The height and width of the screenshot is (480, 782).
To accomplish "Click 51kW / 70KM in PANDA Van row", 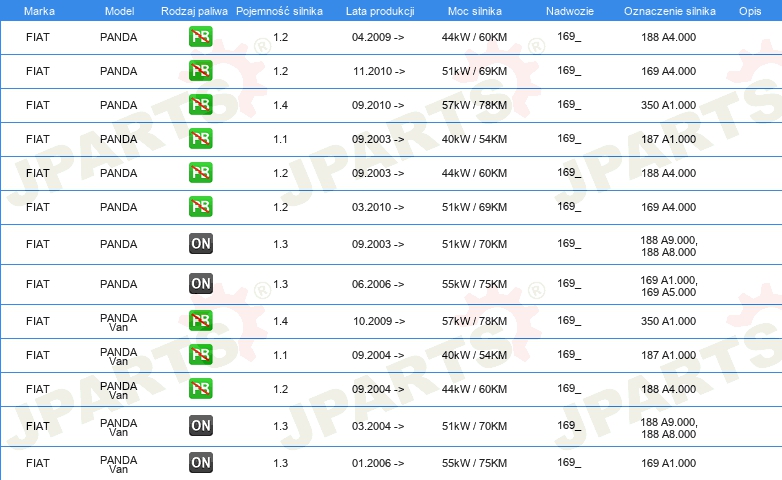I will (474, 426).
